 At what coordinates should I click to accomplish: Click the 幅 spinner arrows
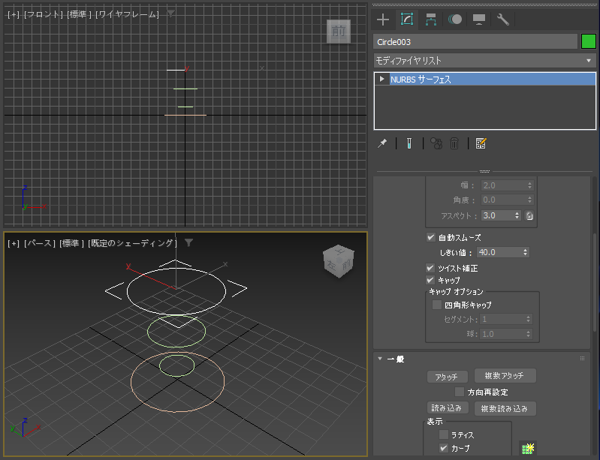pos(530,186)
